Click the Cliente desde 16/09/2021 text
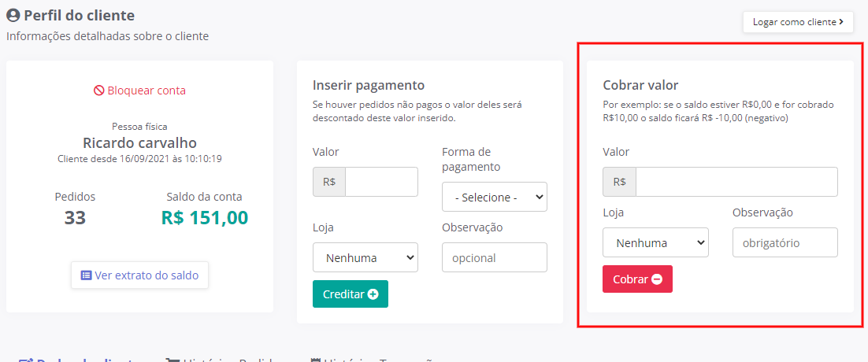868x362 pixels. pyautogui.click(x=139, y=159)
